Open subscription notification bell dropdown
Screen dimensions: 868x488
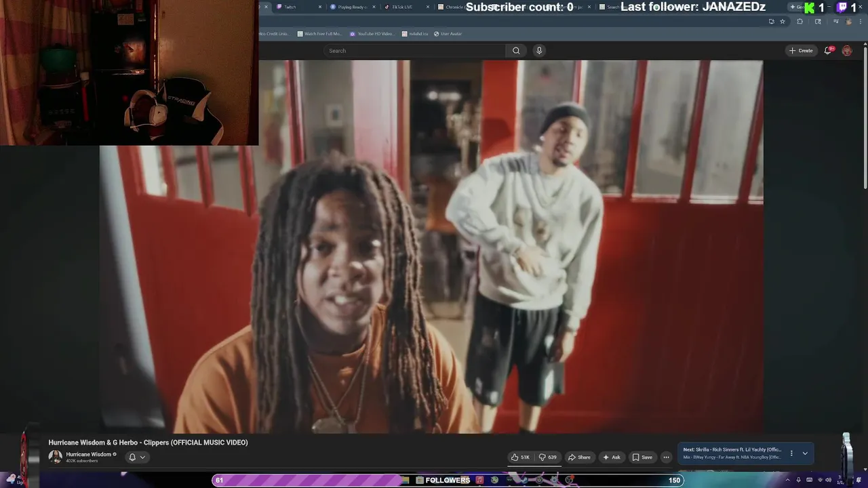[x=137, y=457]
